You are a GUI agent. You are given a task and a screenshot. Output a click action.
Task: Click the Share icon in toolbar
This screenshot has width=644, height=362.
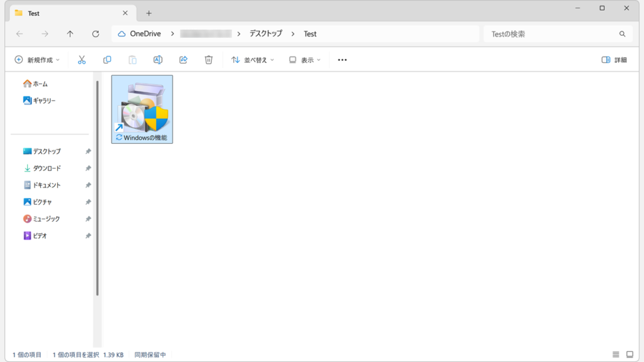[x=184, y=60]
